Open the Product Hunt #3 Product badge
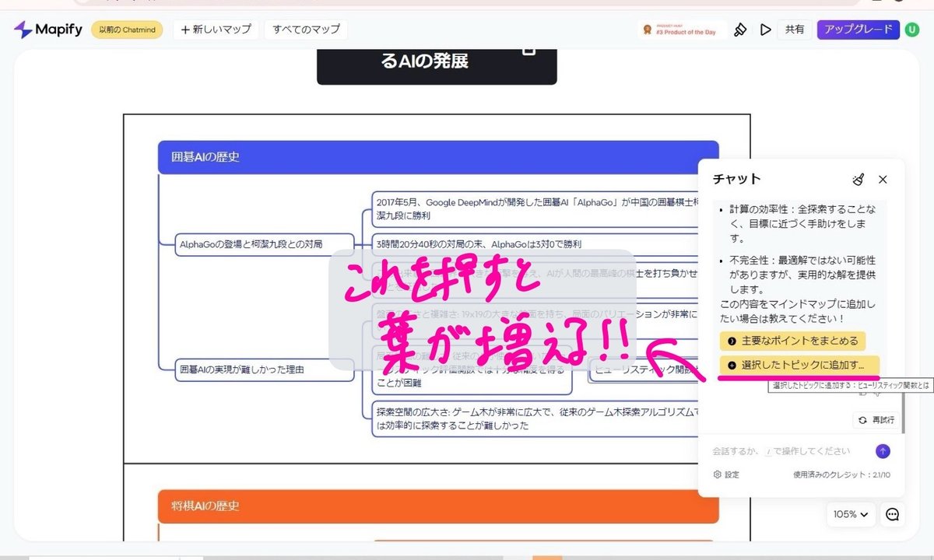The height and width of the screenshot is (560, 934). point(681,30)
